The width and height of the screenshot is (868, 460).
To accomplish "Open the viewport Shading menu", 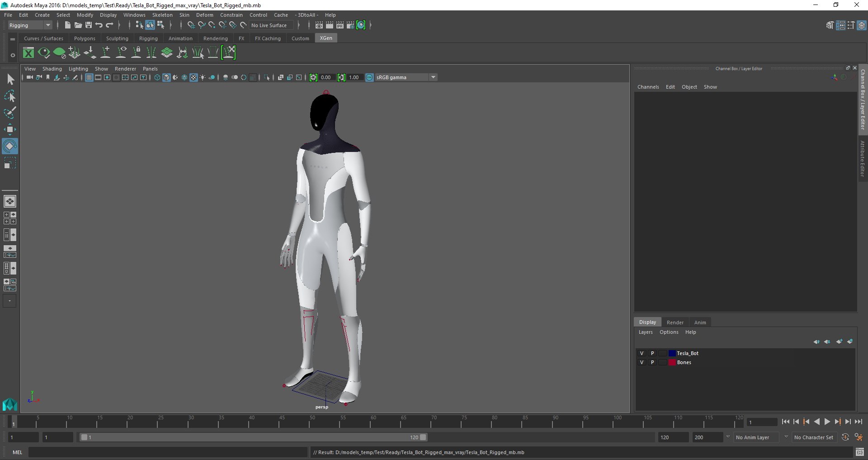I will pyautogui.click(x=52, y=69).
